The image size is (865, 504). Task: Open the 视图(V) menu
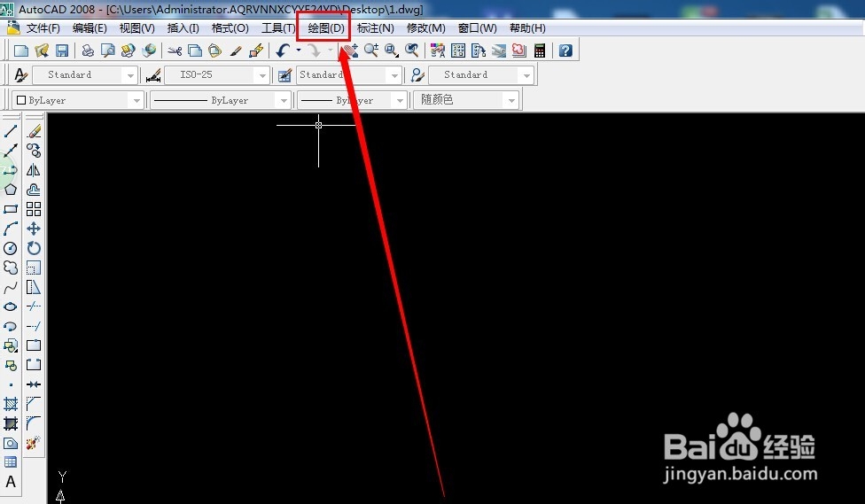click(136, 28)
